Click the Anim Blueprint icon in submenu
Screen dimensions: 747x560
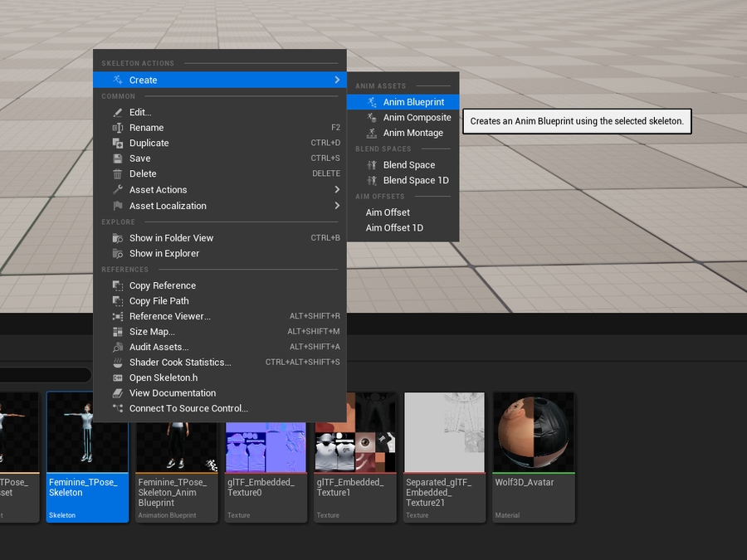point(372,102)
